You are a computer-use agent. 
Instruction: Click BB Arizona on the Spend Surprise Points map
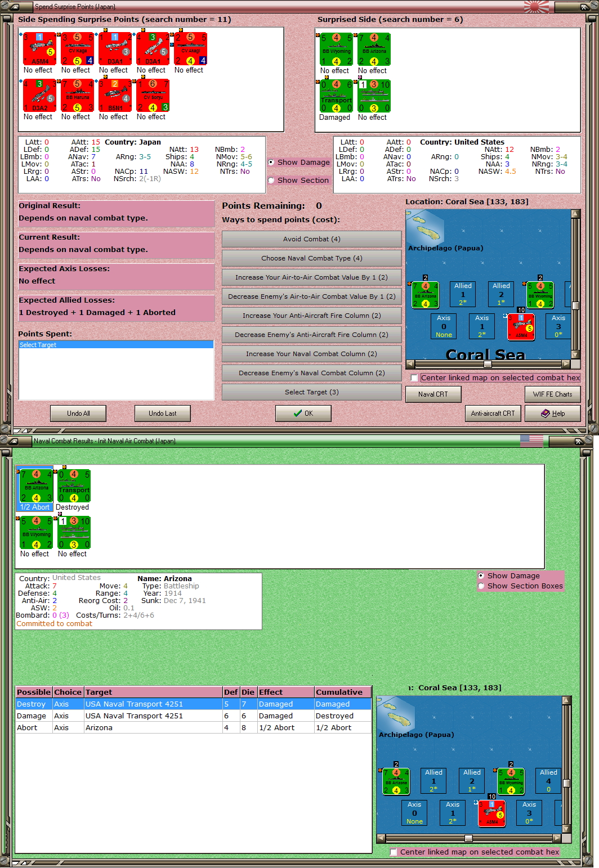pos(426,295)
